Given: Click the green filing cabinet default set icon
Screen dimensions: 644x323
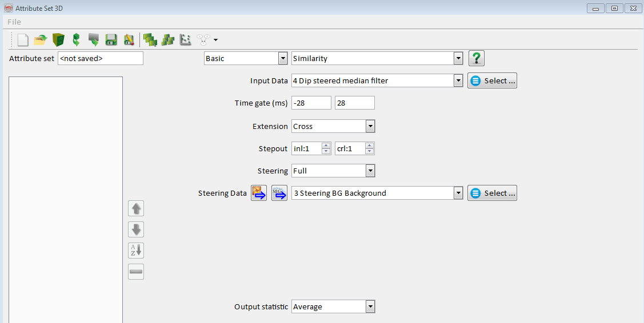Looking at the screenshot, I should coord(58,40).
